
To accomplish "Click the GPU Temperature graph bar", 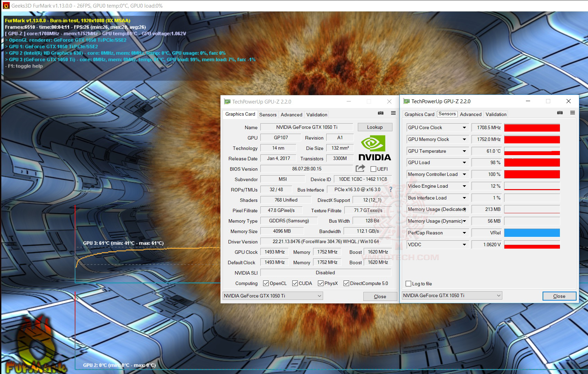I will [532, 151].
